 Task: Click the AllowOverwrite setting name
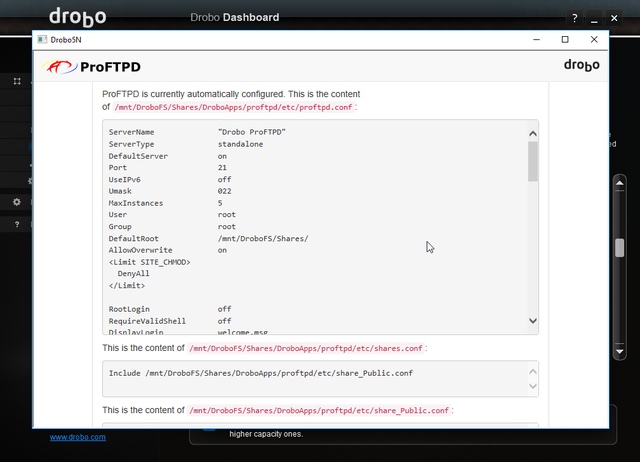coord(140,250)
